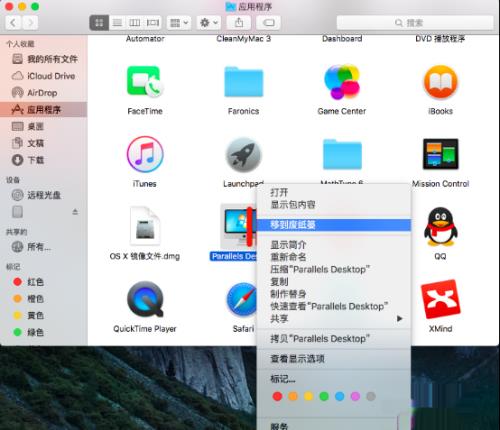500x430 pixels.
Task: Apply blue tag dot in context menu
Action: pyautogui.click(x=340, y=396)
